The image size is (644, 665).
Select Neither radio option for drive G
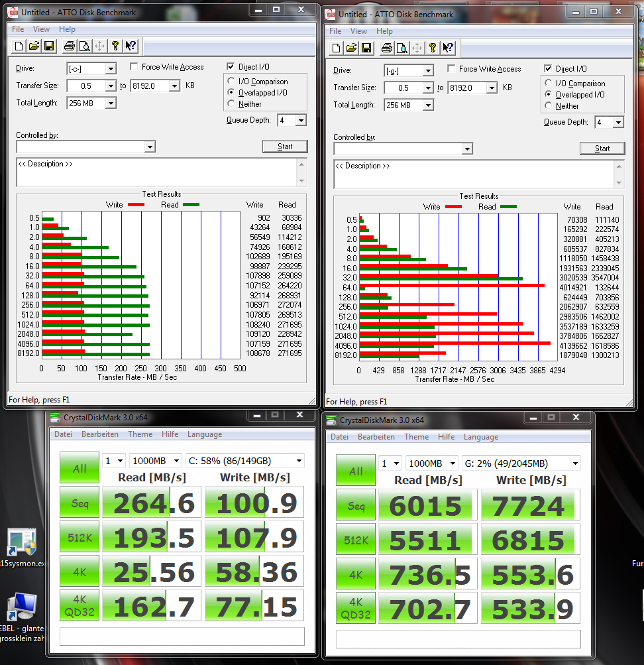pos(549,106)
